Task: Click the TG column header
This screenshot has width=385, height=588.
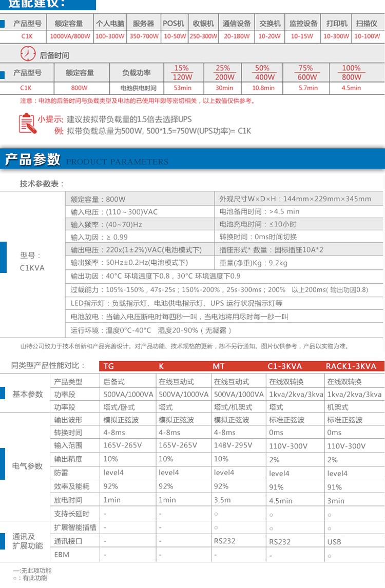Action: [109, 366]
